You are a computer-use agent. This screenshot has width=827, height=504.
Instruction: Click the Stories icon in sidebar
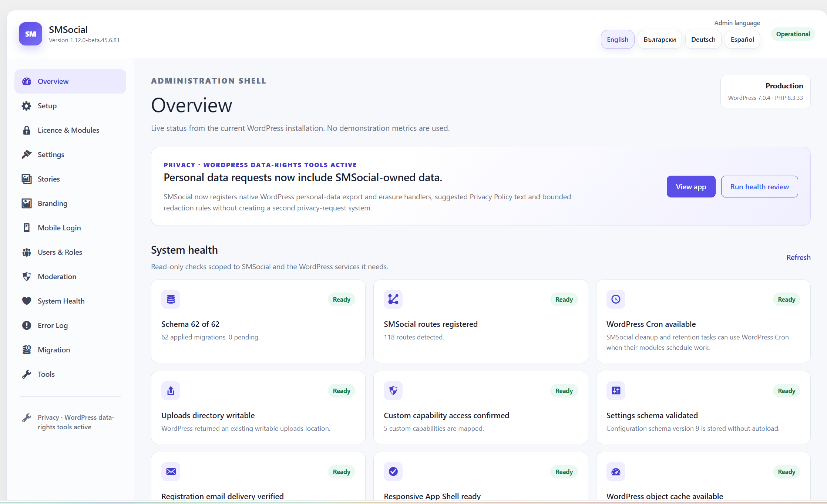tap(27, 179)
